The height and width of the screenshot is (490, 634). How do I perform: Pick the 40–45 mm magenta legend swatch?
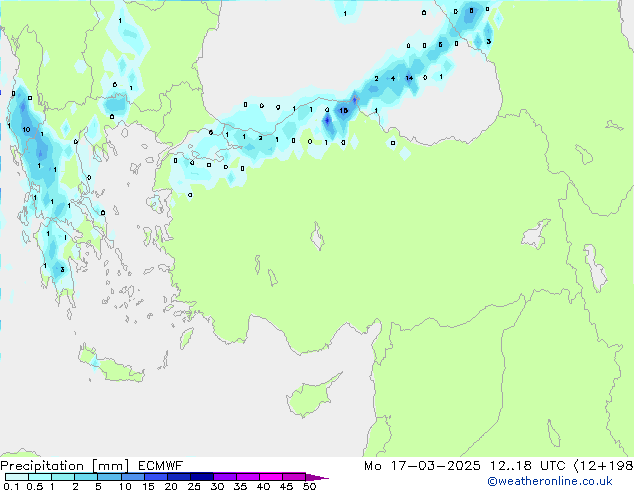tap(271, 477)
